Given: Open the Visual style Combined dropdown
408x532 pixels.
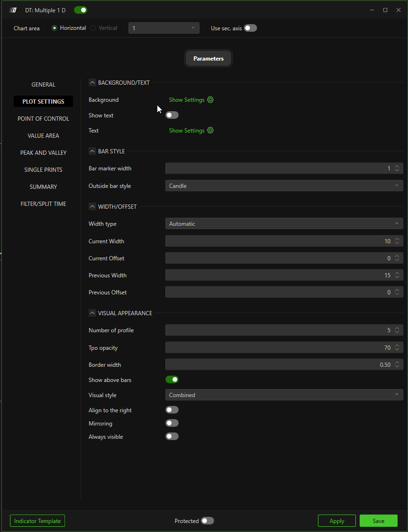Looking at the screenshot, I should click(284, 395).
